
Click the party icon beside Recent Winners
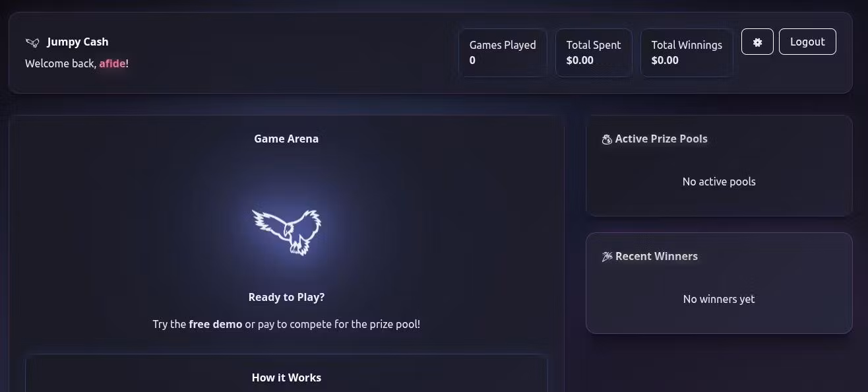coord(607,257)
